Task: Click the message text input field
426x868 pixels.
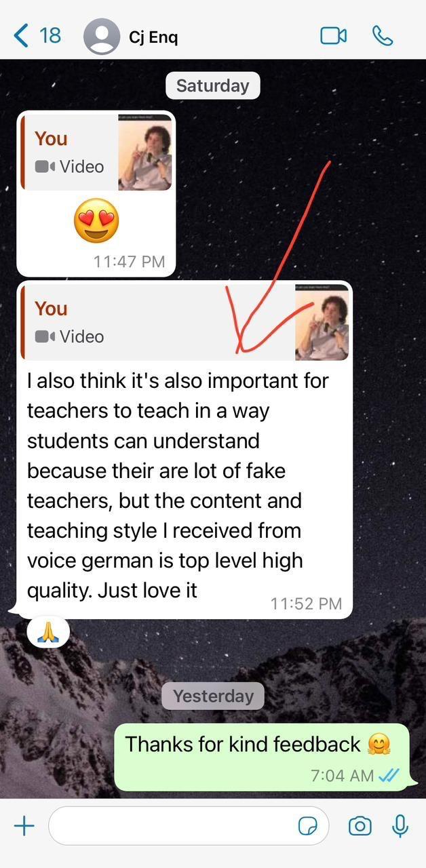Action: pyautogui.click(x=189, y=825)
